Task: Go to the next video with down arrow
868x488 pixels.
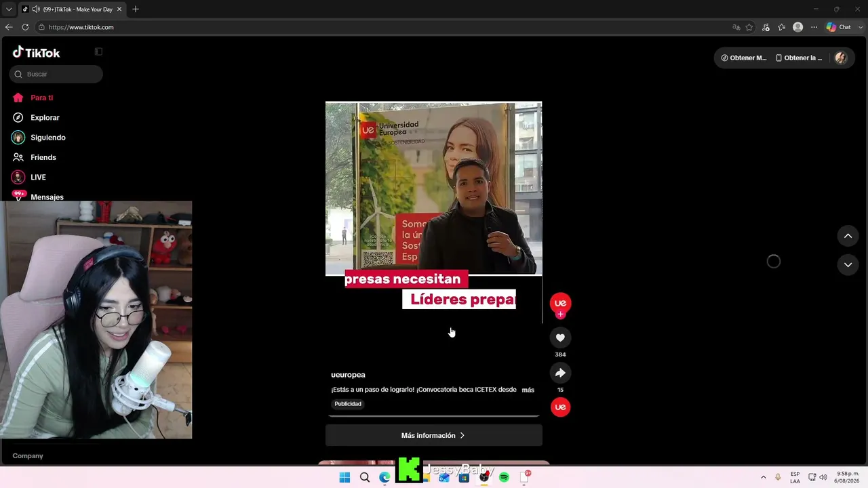Action: pos(848,264)
